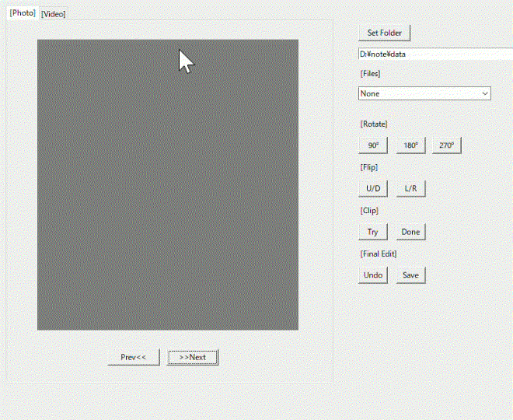This screenshot has width=513, height=420.
Task: Open the Files dropdown showing None
Action: click(x=424, y=93)
